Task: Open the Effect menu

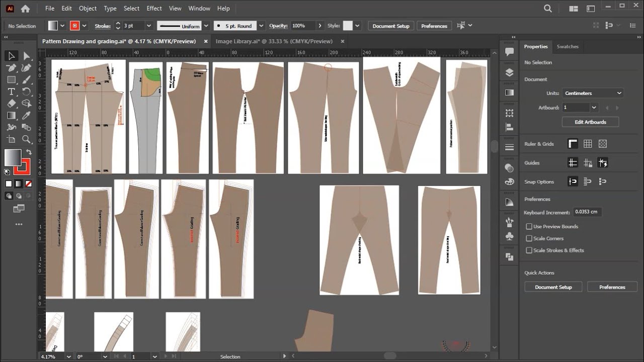Action: pyautogui.click(x=154, y=9)
